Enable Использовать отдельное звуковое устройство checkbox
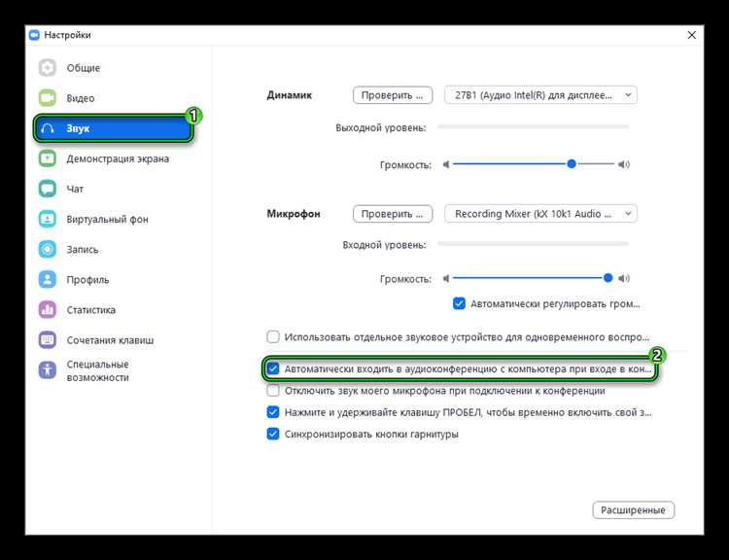This screenshot has width=729, height=560. coord(273,336)
